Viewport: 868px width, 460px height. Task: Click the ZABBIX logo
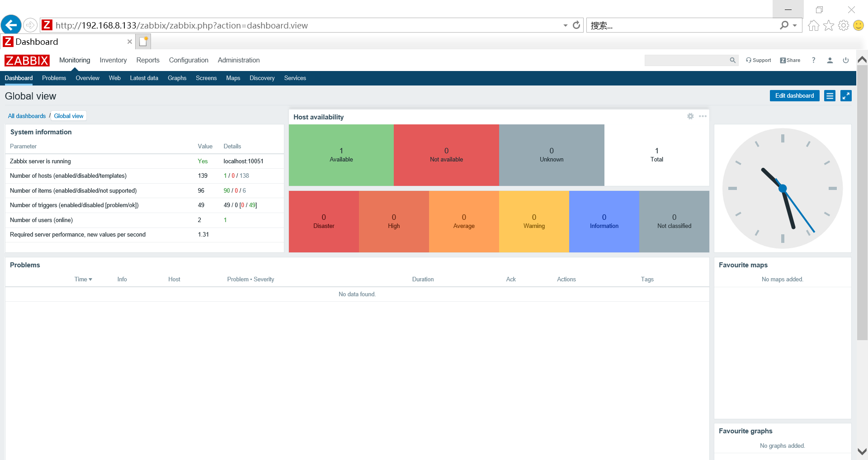tap(27, 61)
